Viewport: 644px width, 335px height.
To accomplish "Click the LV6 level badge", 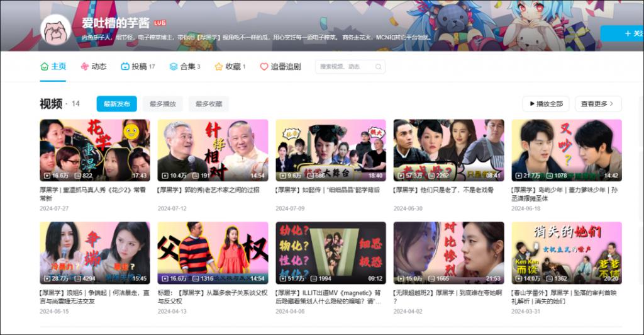I will tap(160, 23).
